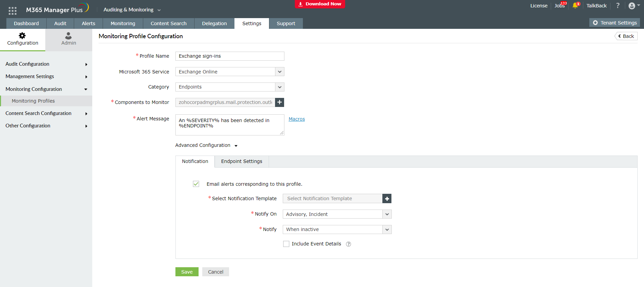
Task: Open the Delegation tab
Action: (x=214, y=23)
